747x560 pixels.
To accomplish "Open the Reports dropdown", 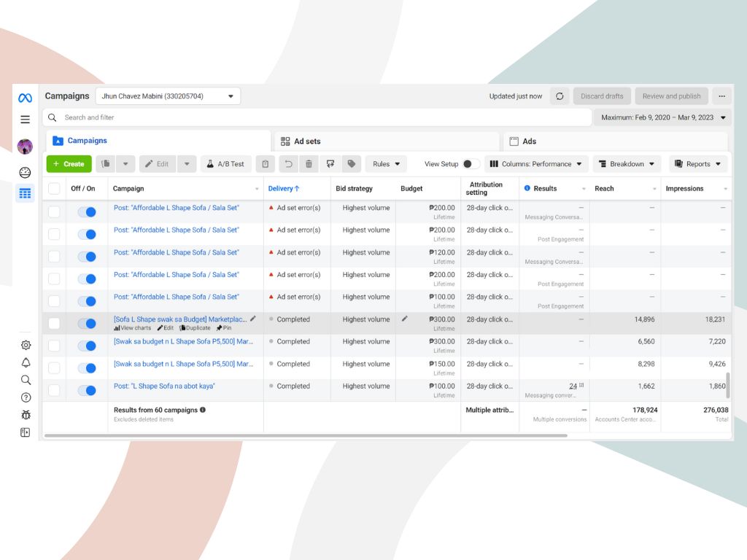I will coord(698,164).
